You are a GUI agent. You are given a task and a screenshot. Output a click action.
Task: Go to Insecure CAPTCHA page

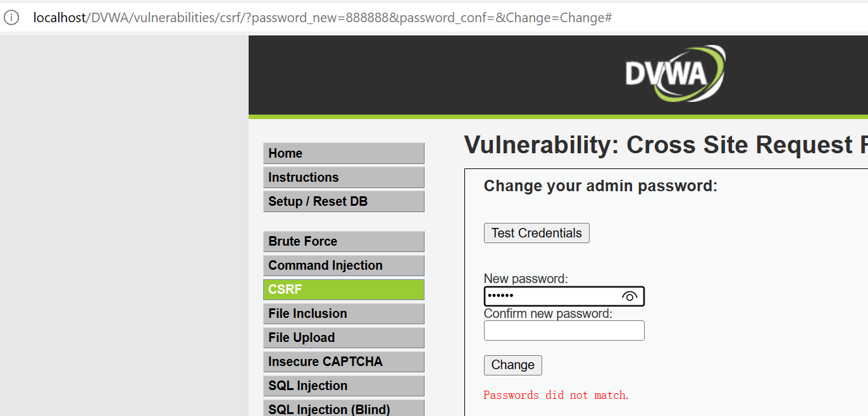pyautogui.click(x=344, y=362)
